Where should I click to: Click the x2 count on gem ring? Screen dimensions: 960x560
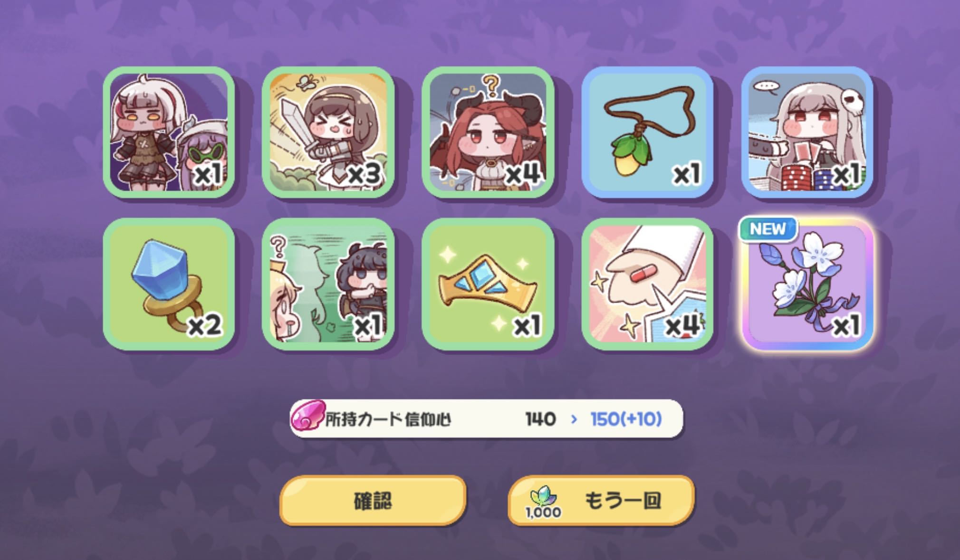coord(204,325)
